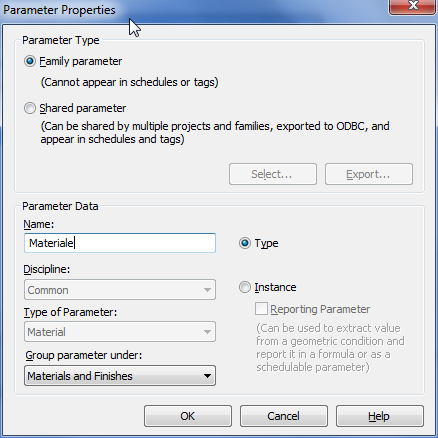This screenshot has height=438, width=438.
Task: Click into the Name field containing Materiale
Action: click(120, 243)
